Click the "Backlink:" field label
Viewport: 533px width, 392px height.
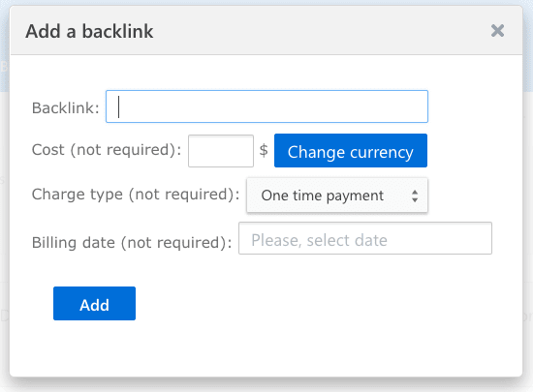click(x=66, y=108)
